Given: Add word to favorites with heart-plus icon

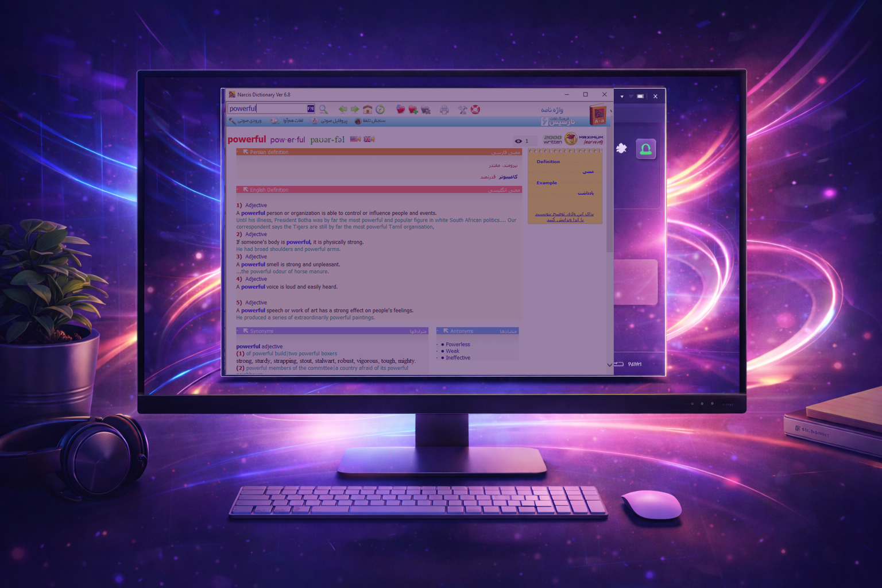Looking at the screenshot, I should point(413,110).
